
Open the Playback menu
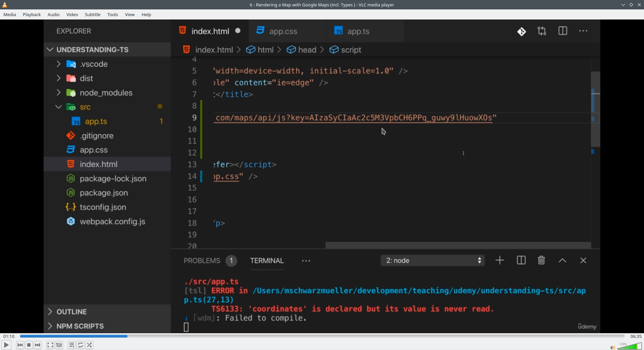click(32, 14)
